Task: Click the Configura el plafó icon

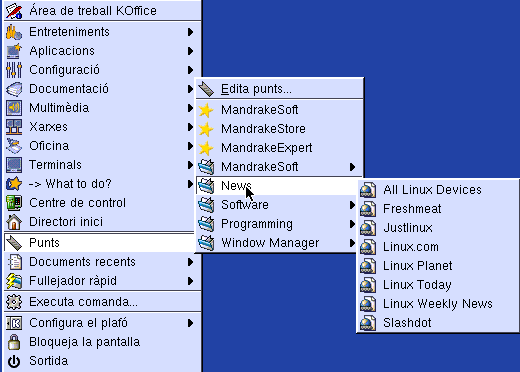Action: (14, 323)
